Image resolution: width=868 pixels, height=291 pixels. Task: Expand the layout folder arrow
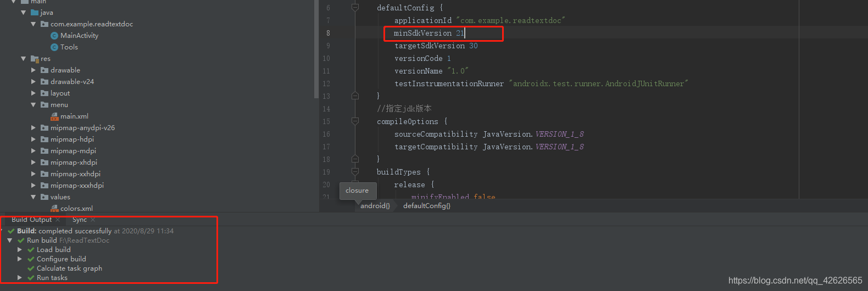(x=33, y=93)
